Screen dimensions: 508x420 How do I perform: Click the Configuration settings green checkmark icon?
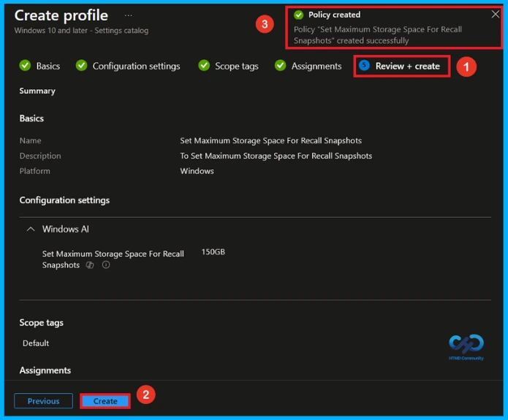coord(81,66)
